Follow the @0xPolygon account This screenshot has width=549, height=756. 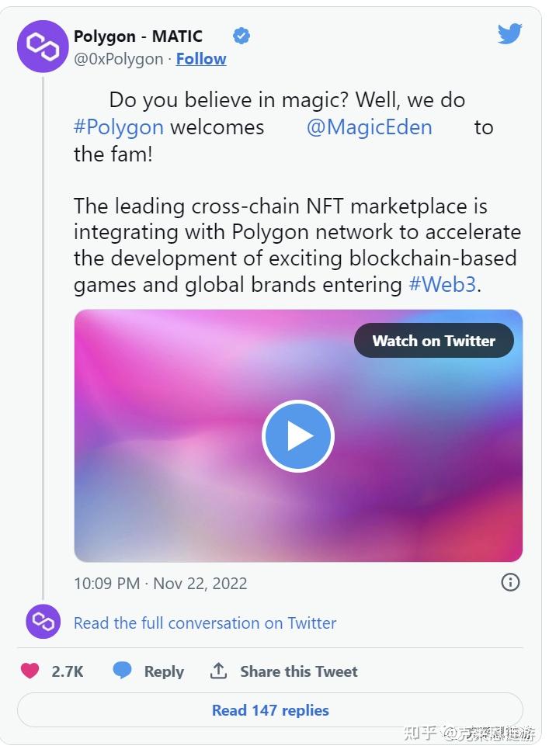point(201,58)
